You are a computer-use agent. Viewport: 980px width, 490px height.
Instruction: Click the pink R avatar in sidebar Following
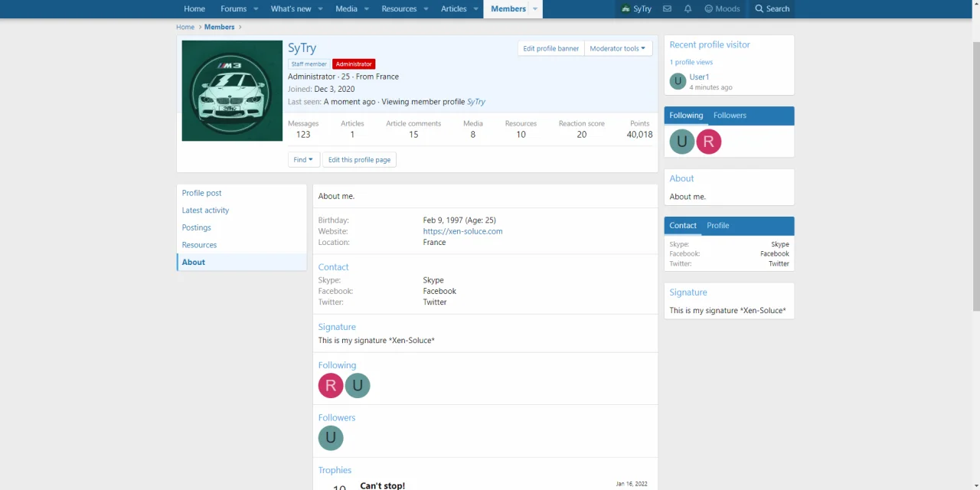(x=708, y=142)
